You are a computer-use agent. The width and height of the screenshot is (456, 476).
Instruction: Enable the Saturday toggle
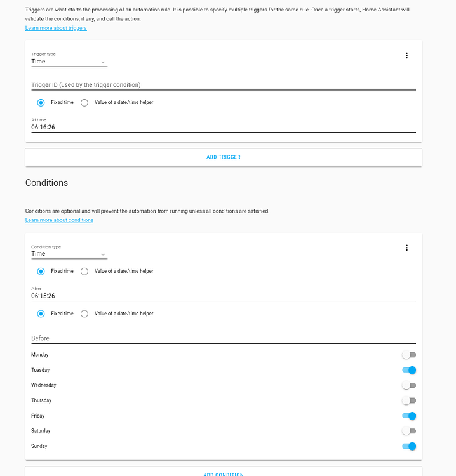point(409,431)
